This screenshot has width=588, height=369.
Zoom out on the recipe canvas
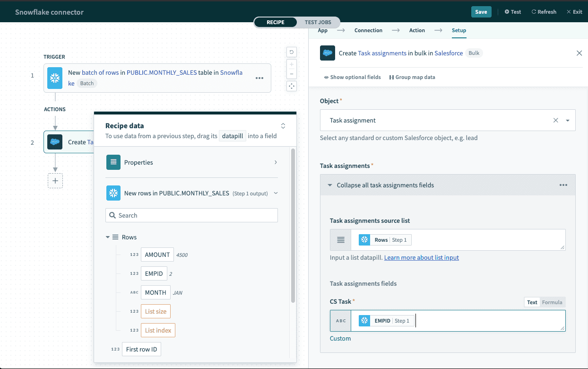click(x=292, y=74)
